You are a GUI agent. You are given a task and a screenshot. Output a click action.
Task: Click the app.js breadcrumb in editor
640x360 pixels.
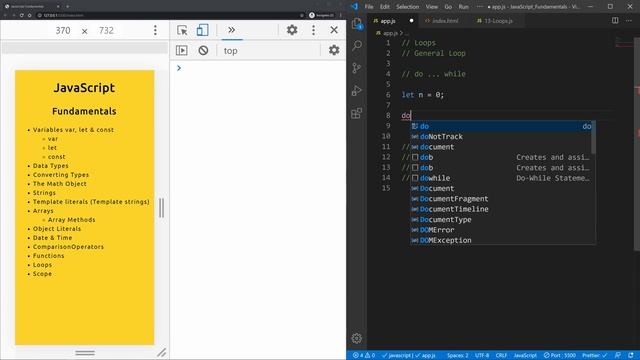point(390,33)
